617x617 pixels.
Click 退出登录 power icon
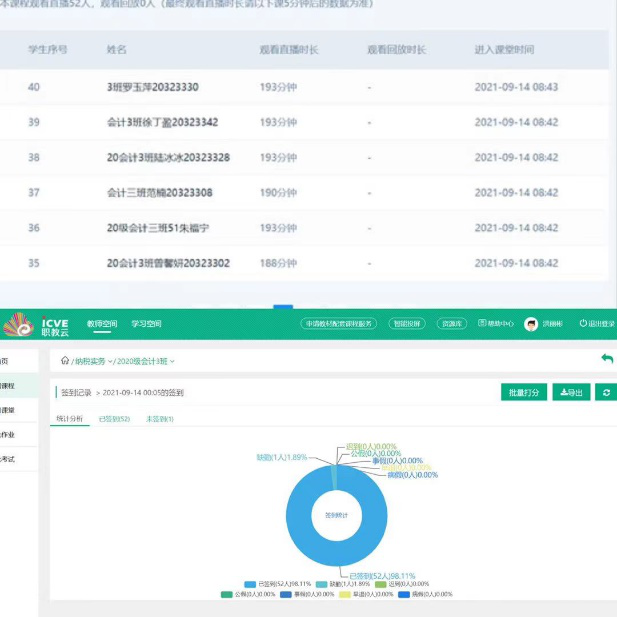pyautogui.click(x=584, y=324)
